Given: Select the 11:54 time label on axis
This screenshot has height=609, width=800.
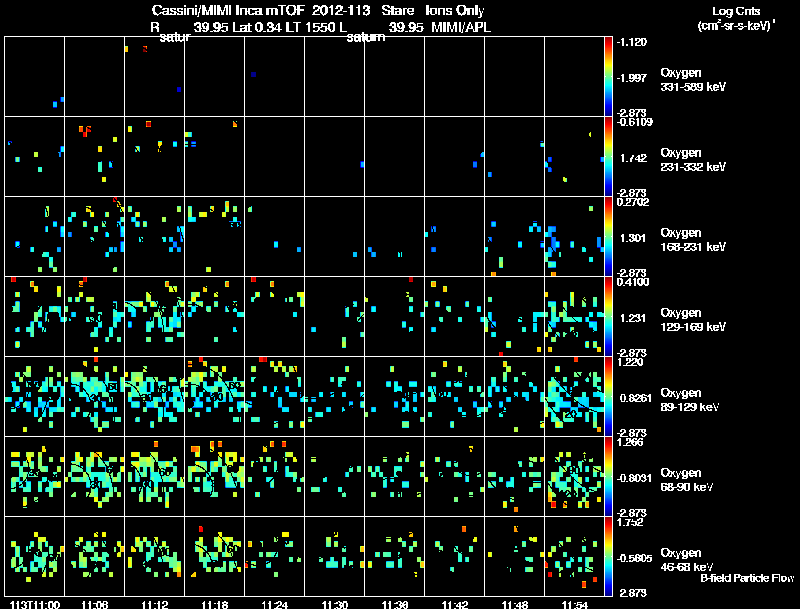Looking at the screenshot, I should pos(574,605).
